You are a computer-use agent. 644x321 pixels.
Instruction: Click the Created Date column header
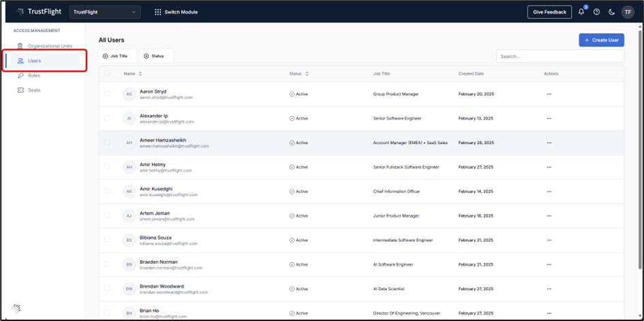point(471,74)
